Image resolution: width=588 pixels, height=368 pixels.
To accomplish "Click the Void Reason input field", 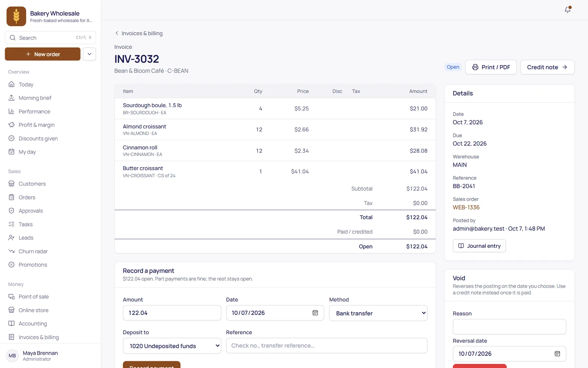I will click(509, 326).
